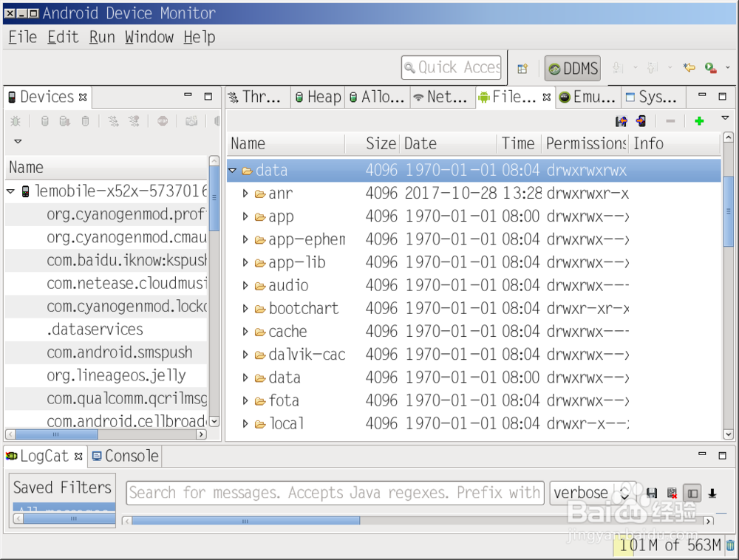
Task: Toggle the saved filters view display button
Action: point(692,493)
